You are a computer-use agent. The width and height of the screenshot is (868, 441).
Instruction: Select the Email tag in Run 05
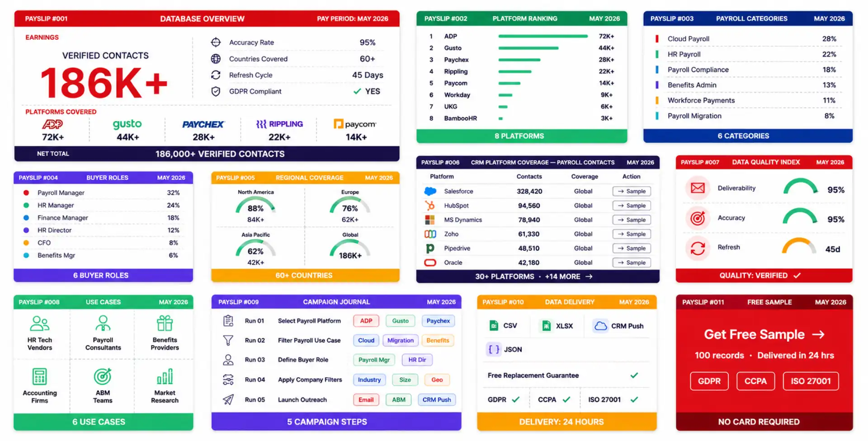tap(366, 399)
